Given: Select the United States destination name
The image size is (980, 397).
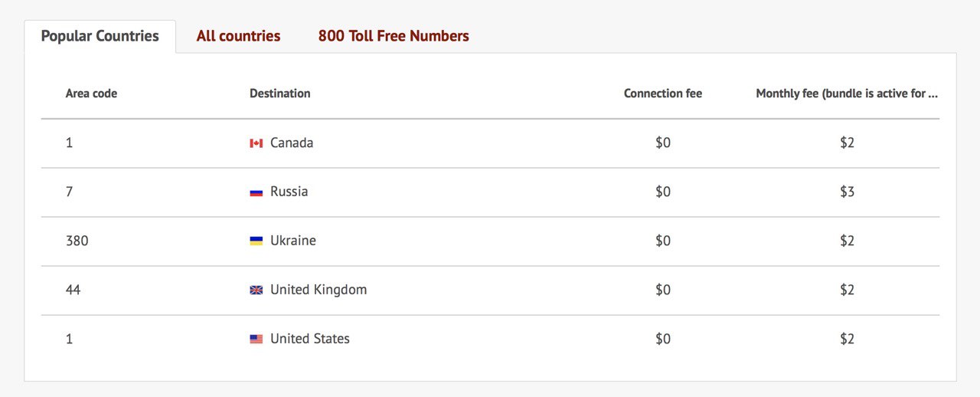Looking at the screenshot, I should coord(310,339).
